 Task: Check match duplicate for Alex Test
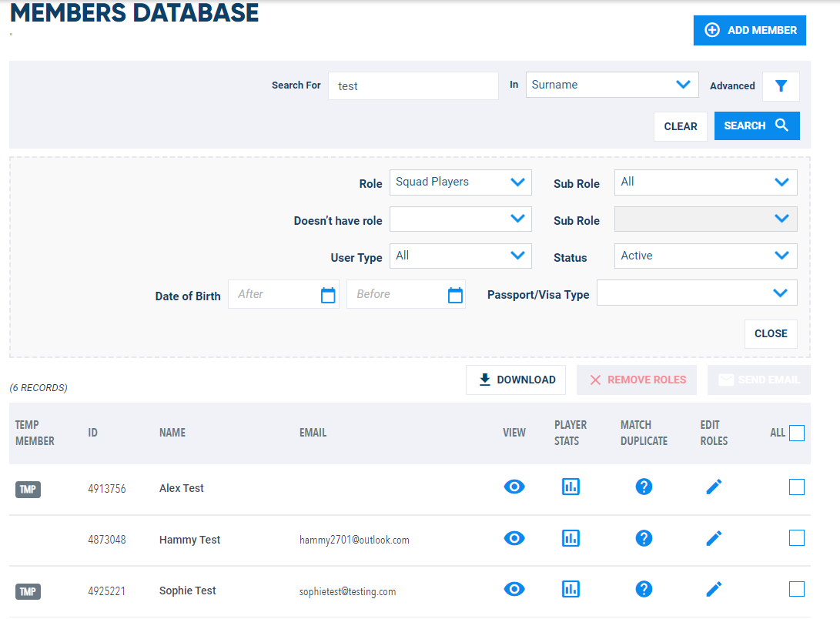coord(644,487)
